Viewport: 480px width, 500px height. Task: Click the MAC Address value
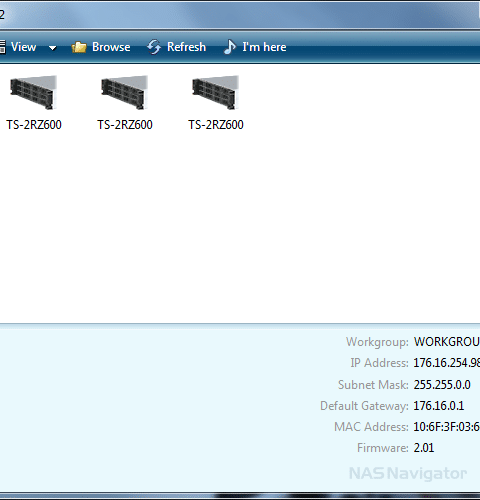(447, 427)
